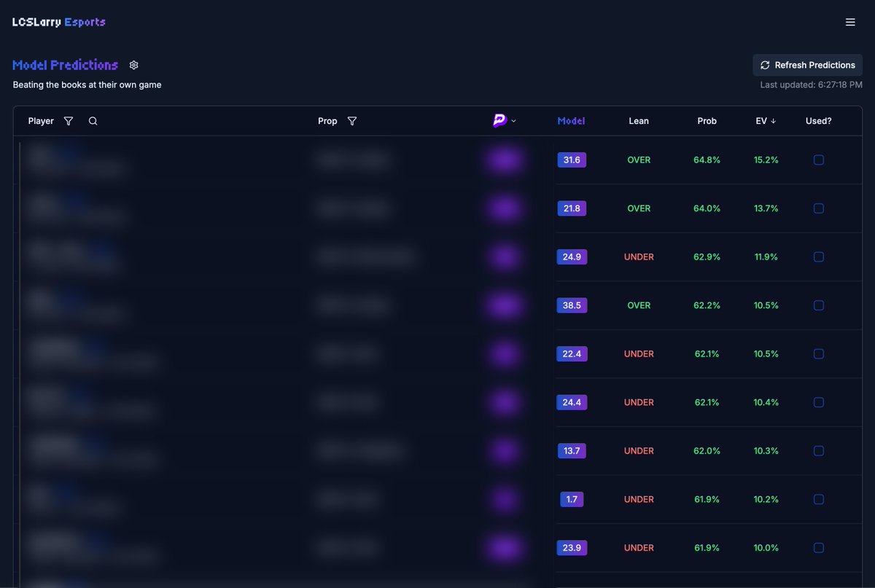Image resolution: width=875 pixels, height=588 pixels.
Task: Click model value 23.9 badge
Action: 572,547
